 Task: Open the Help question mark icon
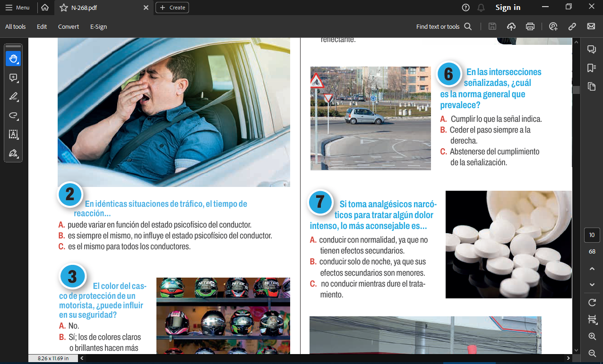coord(466,8)
